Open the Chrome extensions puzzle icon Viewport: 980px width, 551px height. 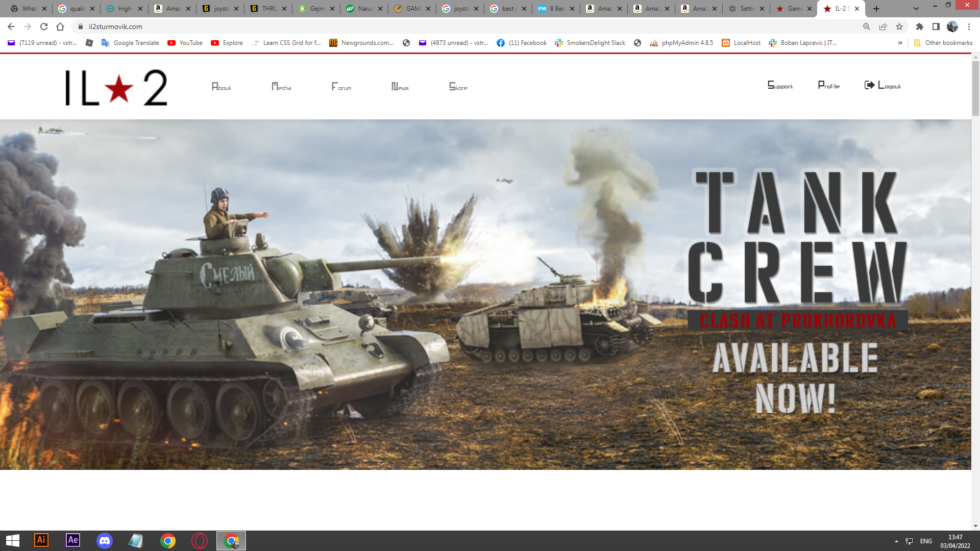tap(920, 27)
